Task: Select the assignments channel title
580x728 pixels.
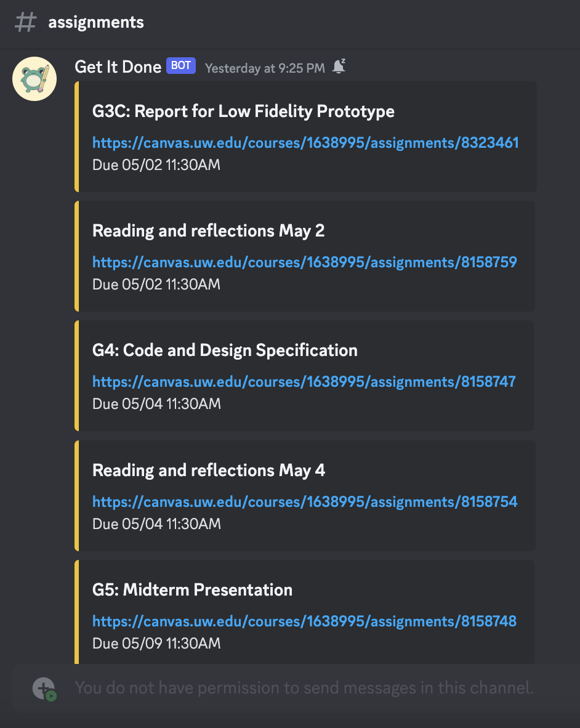Action: coord(96,22)
